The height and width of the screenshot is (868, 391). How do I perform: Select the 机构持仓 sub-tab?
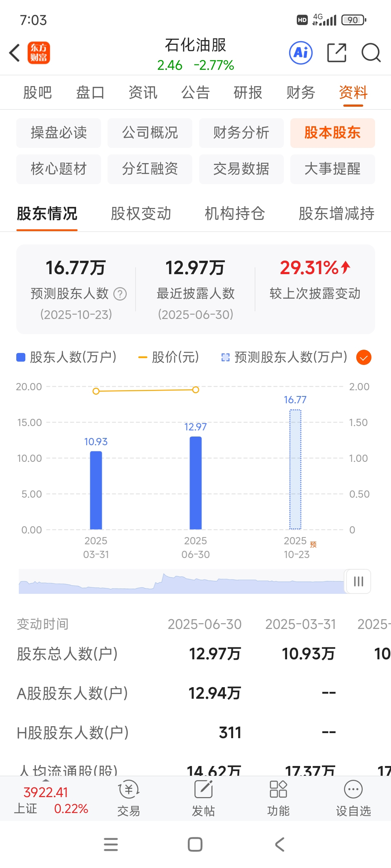235,214
